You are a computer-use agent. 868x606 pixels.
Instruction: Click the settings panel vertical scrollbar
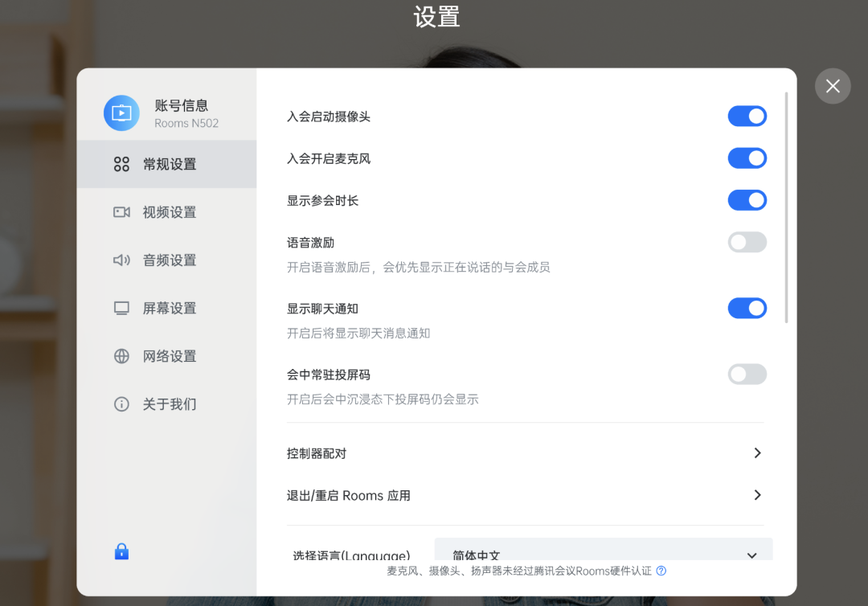(x=787, y=207)
